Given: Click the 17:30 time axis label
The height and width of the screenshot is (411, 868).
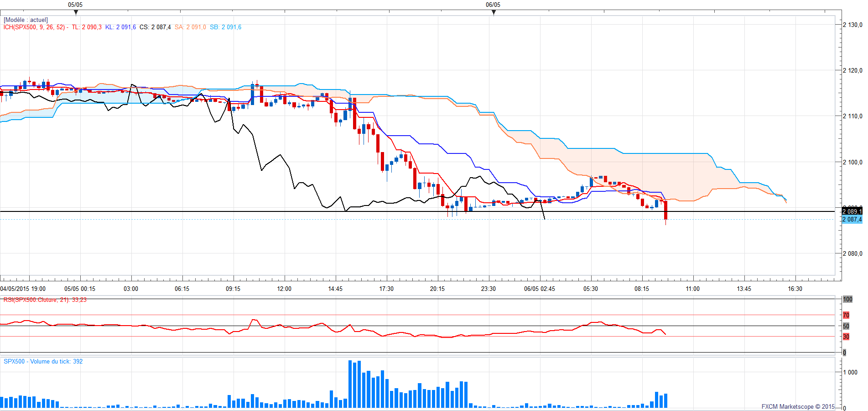Looking at the screenshot, I should (x=386, y=289).
